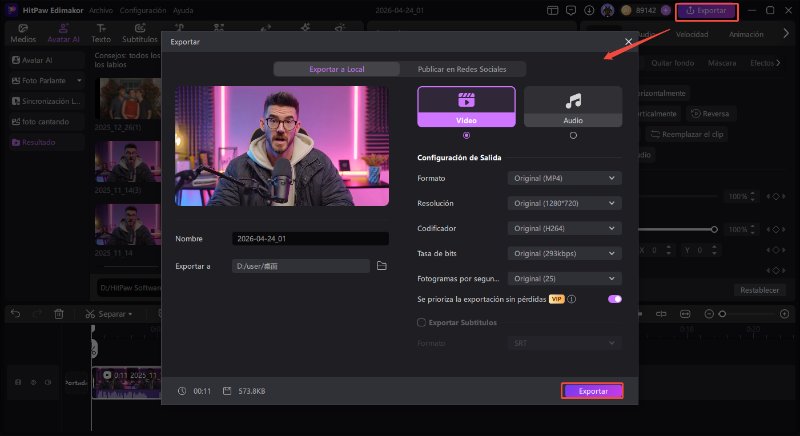Select the Video radio button
800x436 pixels.
click(x=466, y=136)
